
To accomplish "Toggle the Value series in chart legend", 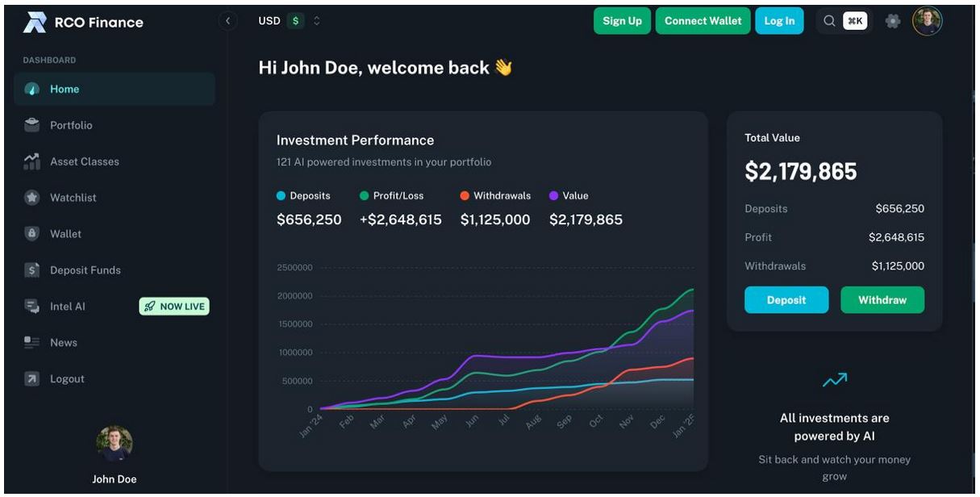I will point(569,196).
